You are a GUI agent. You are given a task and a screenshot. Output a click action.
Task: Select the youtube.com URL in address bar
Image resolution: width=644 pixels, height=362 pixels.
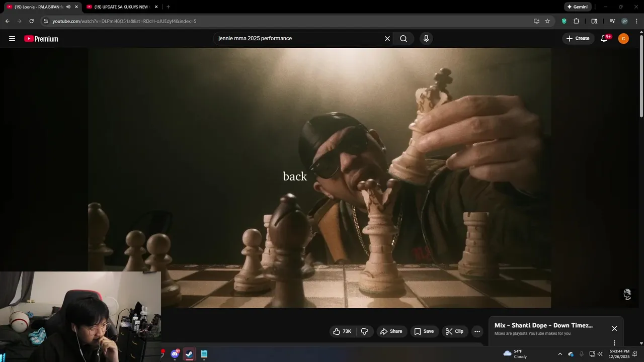point(124,21)
